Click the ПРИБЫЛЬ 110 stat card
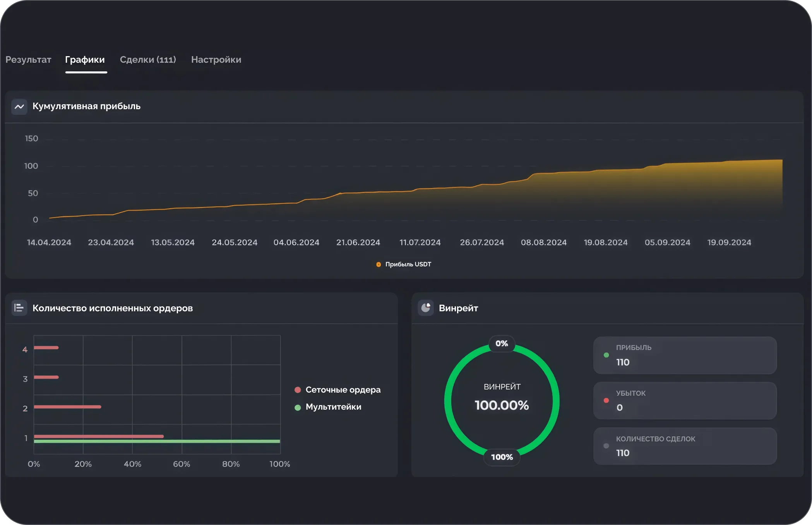812x525 pixels. tap(685, 355)
